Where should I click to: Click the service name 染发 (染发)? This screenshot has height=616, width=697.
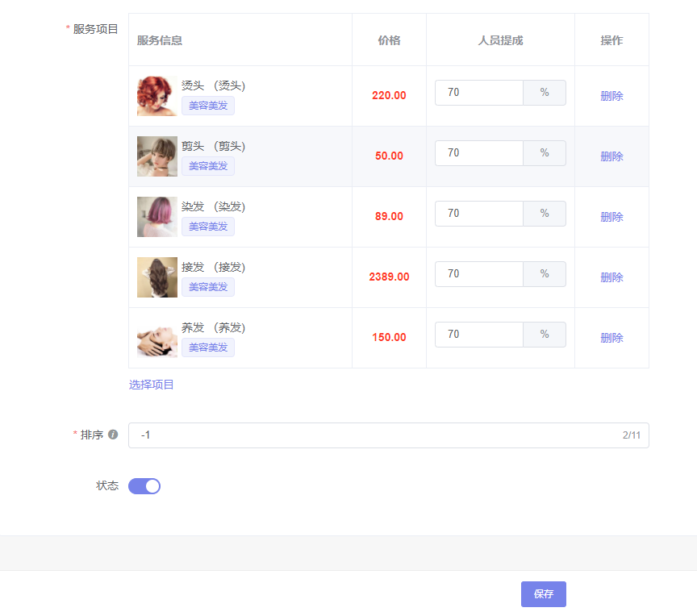(x=213, y=206)
